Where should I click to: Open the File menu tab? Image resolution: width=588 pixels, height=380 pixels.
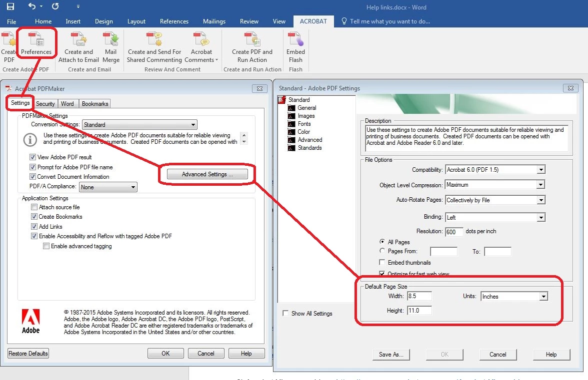[x=11, y=21]
